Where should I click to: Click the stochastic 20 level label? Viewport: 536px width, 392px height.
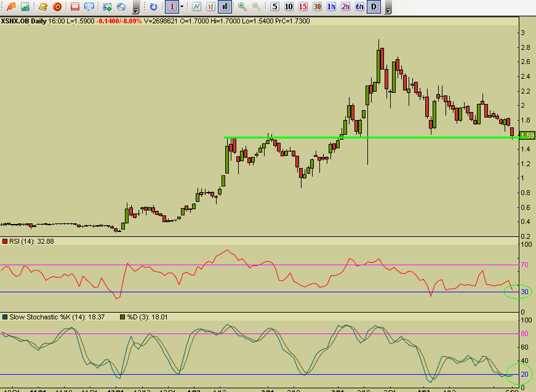pyautogui.click(x=525, y=374)
